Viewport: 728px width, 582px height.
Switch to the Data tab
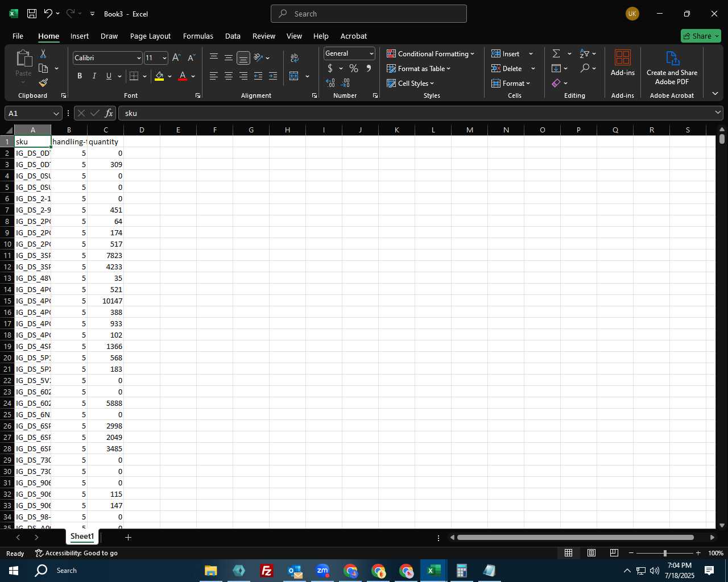tap(233, 36)
